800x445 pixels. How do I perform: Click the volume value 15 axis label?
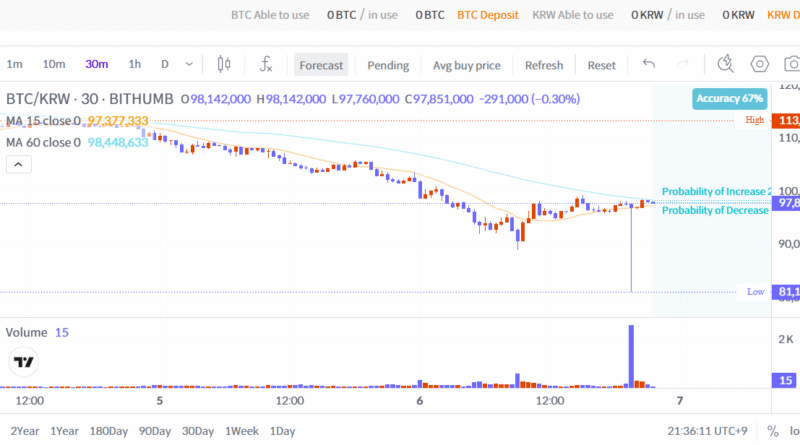point(786,380)
